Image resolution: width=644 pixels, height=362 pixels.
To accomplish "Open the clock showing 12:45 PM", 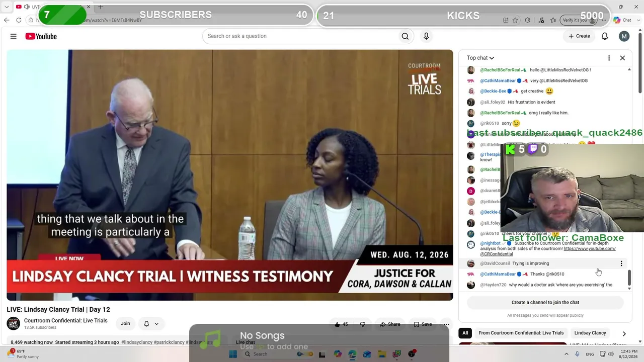I will point(629,354).
